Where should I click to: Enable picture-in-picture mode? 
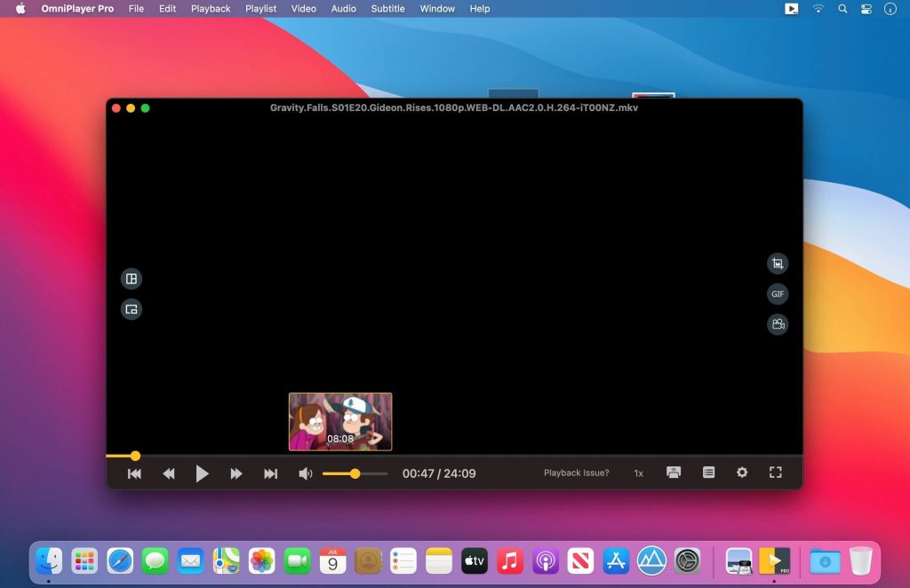tap(131, 309)
